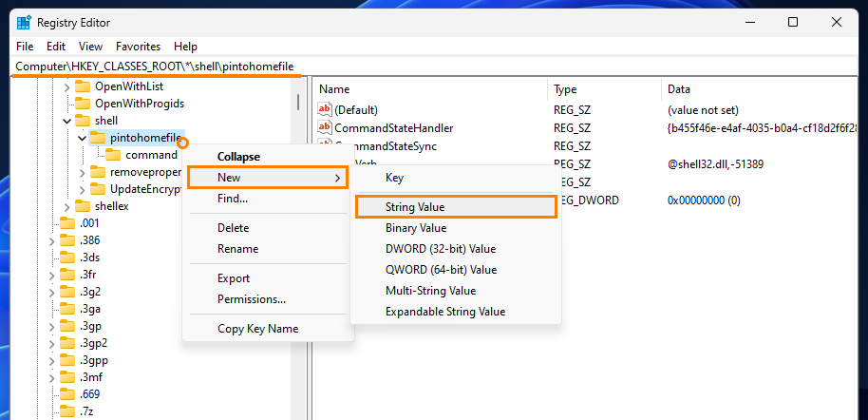Click the .386 key folder icon
This screenshot has width=868, height=420.
click(x=67, y=240)
